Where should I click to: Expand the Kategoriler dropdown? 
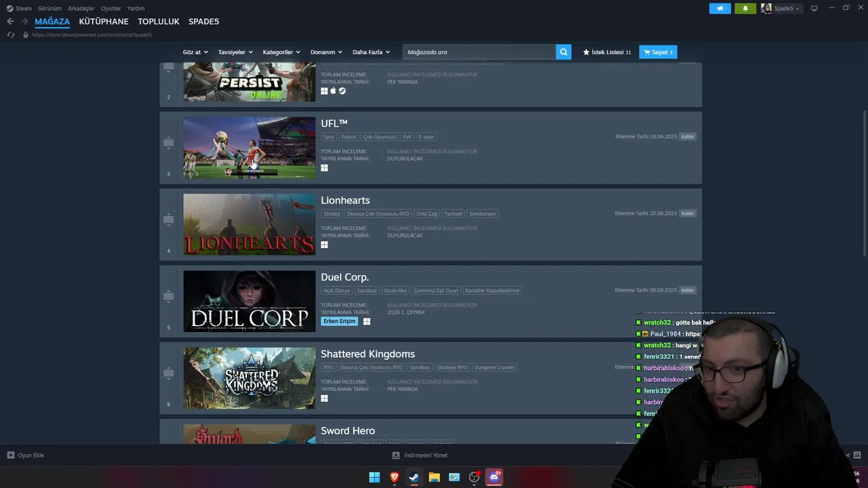(x=281, y=52)
